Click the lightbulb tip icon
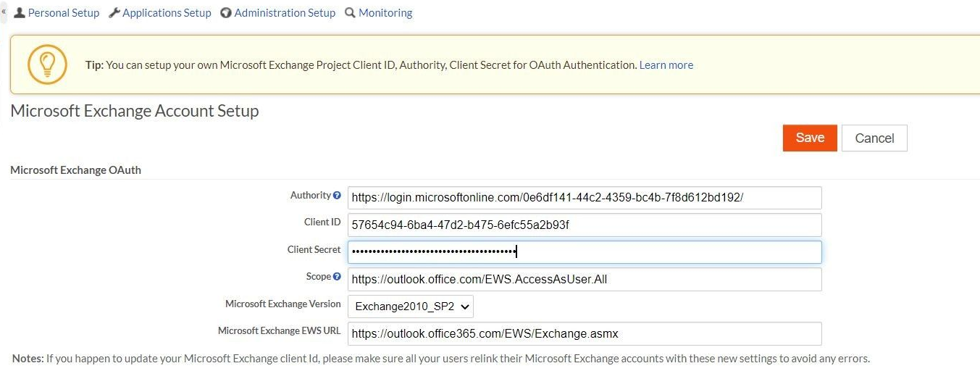The width and height of the screenshot is (980, 371). tap(47, 64)
